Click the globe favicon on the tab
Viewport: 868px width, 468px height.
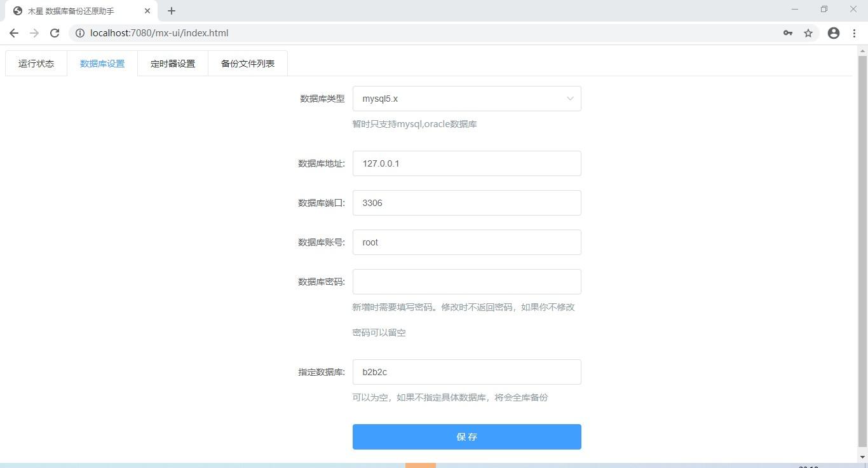click(x=18, y=11)
